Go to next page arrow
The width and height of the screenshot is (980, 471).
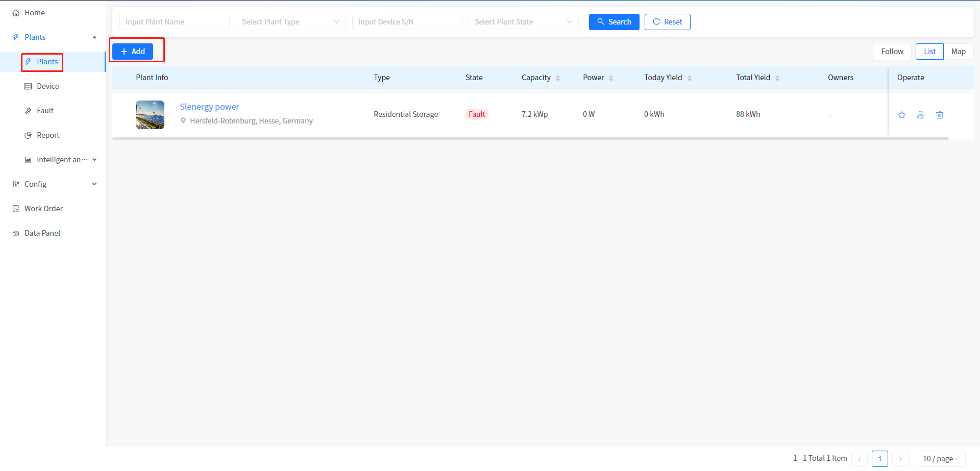click(900, 459)
